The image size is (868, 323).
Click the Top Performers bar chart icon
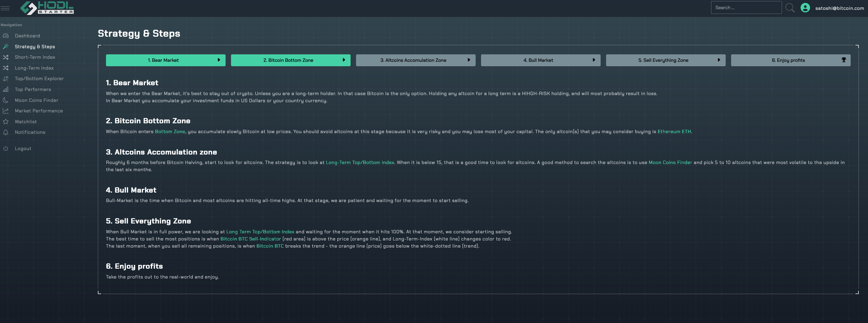pos(6,89)
